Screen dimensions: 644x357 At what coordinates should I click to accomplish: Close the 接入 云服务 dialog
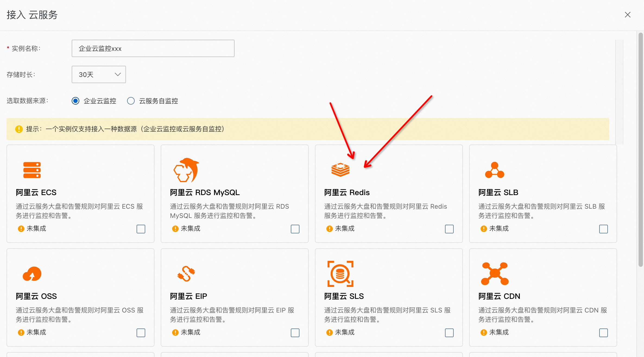[628, 15]
